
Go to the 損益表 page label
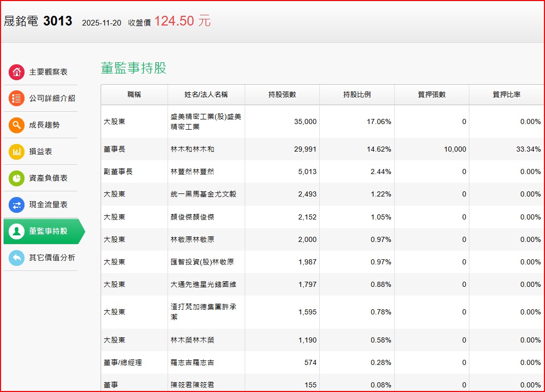click(40, 152)
